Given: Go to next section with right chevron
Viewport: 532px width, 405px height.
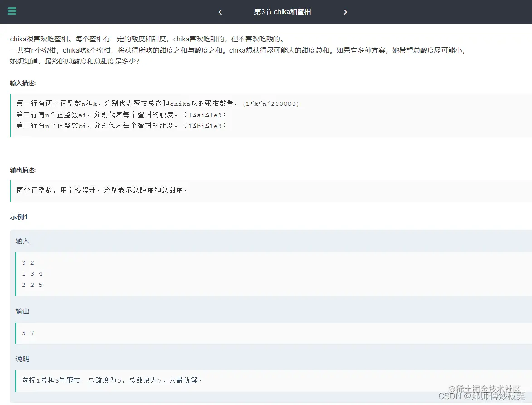Looking at the screenshot, I should coord(345,12).
